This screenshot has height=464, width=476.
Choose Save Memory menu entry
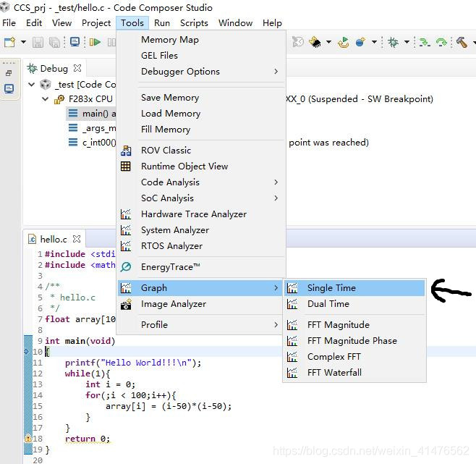(x=201, y=98)
